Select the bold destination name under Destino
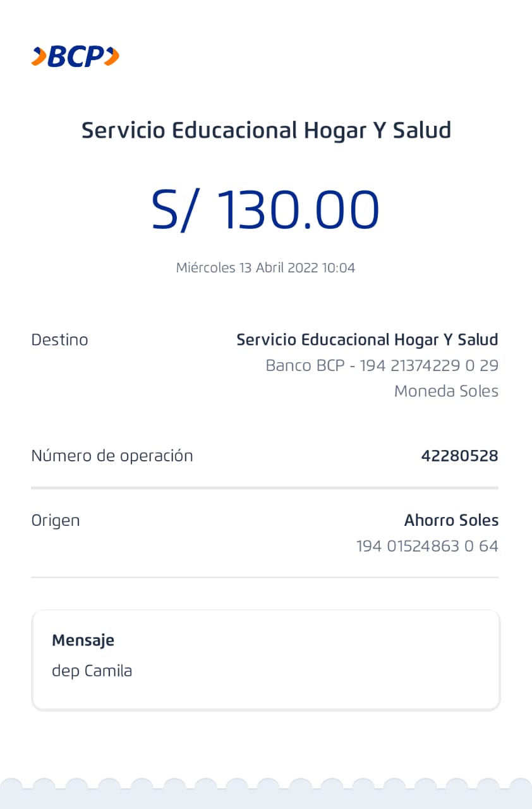Screen dimensions: 532x809 click(367, 340)
